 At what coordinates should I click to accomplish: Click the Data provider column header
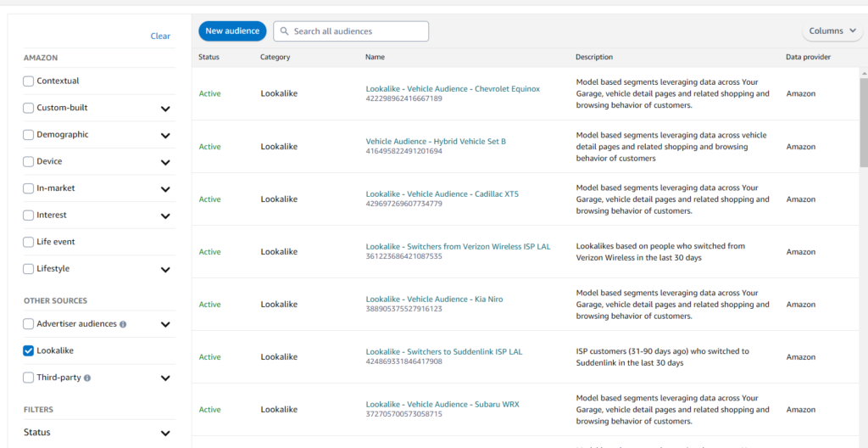(x=808, y=57)
